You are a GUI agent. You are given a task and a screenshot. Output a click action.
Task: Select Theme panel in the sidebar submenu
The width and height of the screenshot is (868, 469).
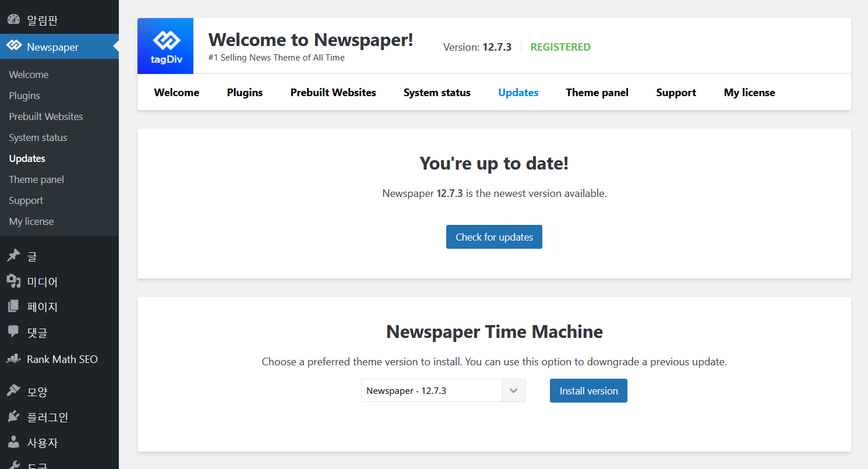pos(37,179)
